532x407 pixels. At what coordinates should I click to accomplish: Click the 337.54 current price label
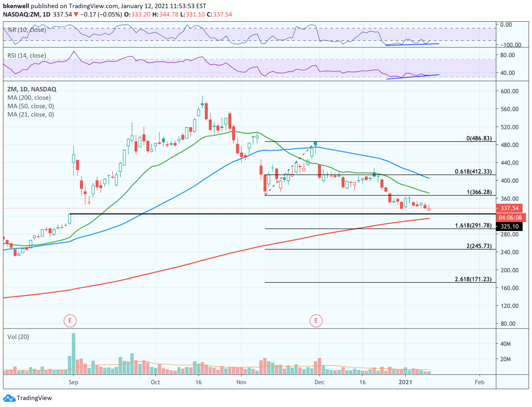pos(509,208)
